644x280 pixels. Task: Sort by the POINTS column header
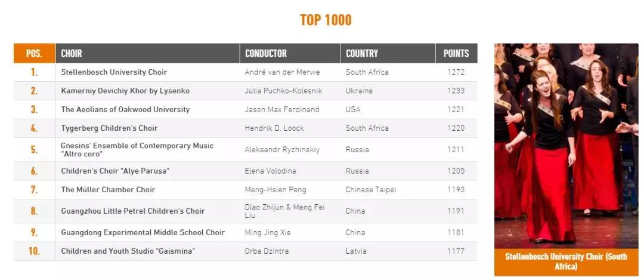(x=456, y=54)
